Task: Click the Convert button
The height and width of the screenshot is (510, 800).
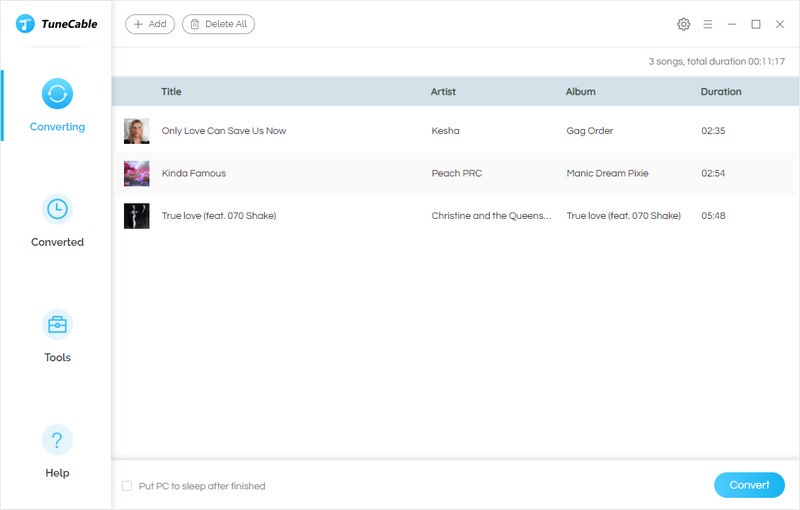Action: click(x=749, y=485)
